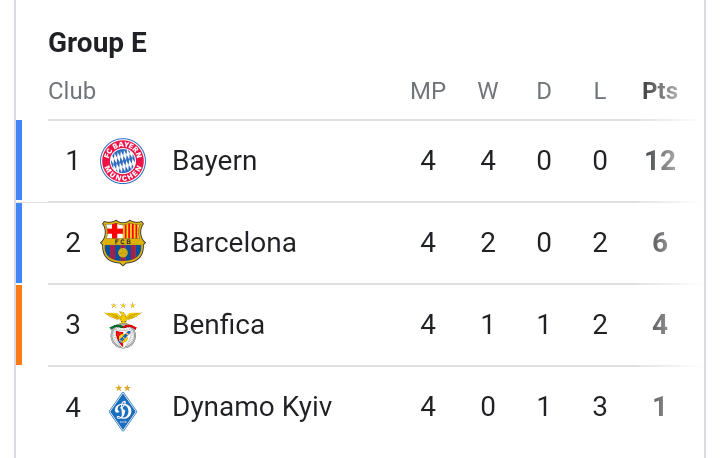This screenshot has width=720, height=458.
Task: Click the Group E heading
Action: coord(98,43)
